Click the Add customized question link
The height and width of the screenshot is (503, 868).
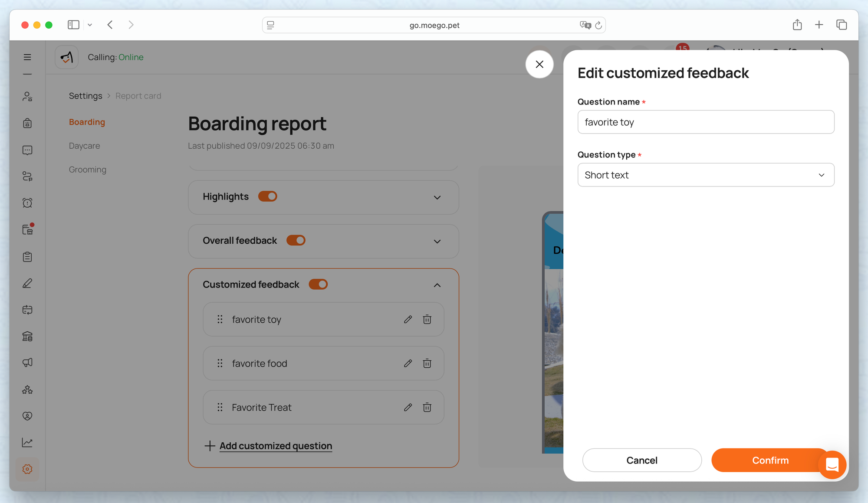[x=275, y=446]
